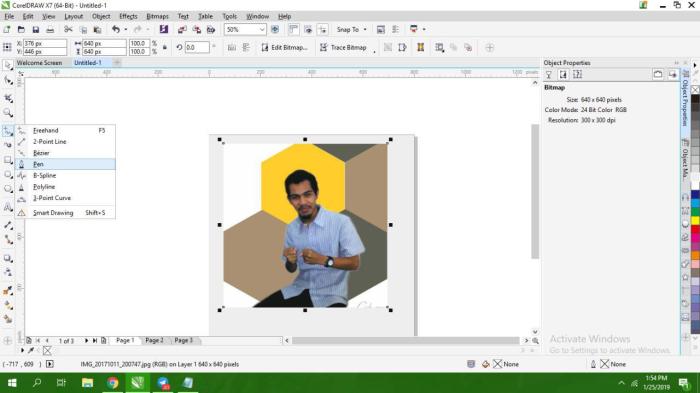The image size is (700, 393).
Task: Toggle the Show rulers button
Action: coord(293,29)
